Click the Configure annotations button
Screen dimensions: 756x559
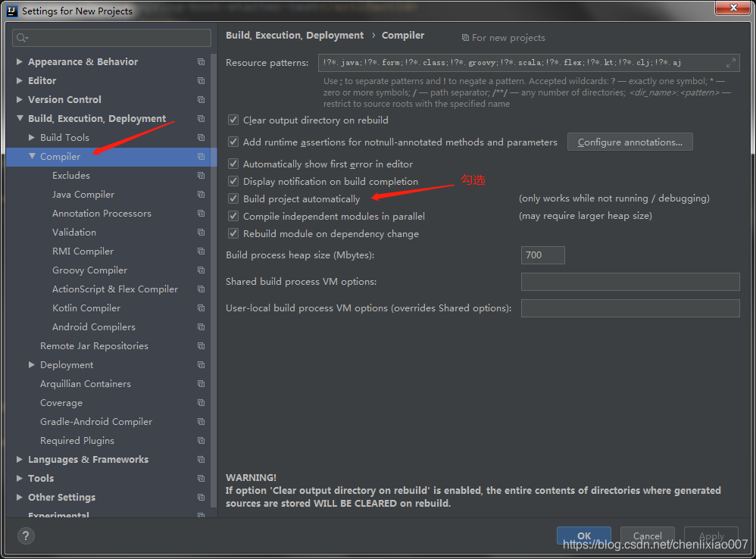[x=629, y=142]
